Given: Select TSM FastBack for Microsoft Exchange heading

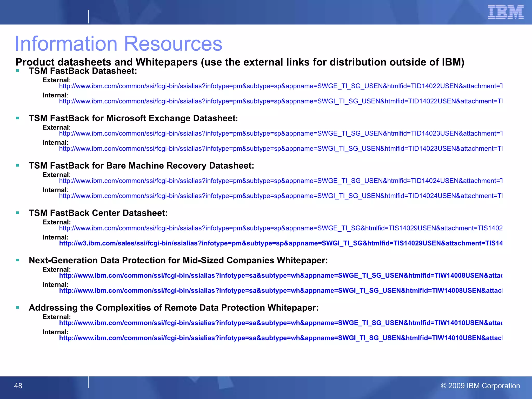Looking at the screenshot, I should (x=133, y=118).
